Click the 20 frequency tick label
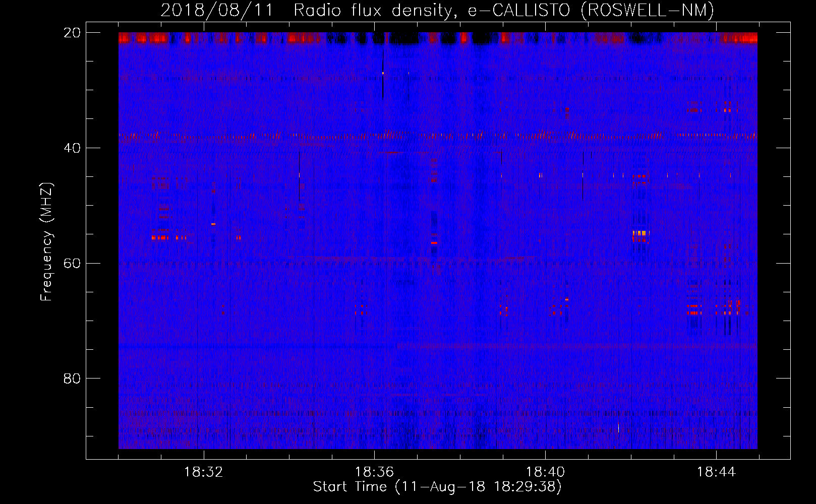 (72, 33)
